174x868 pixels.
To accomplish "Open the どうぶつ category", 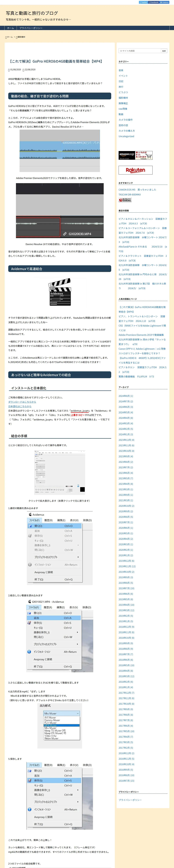I will pos(123,92).
